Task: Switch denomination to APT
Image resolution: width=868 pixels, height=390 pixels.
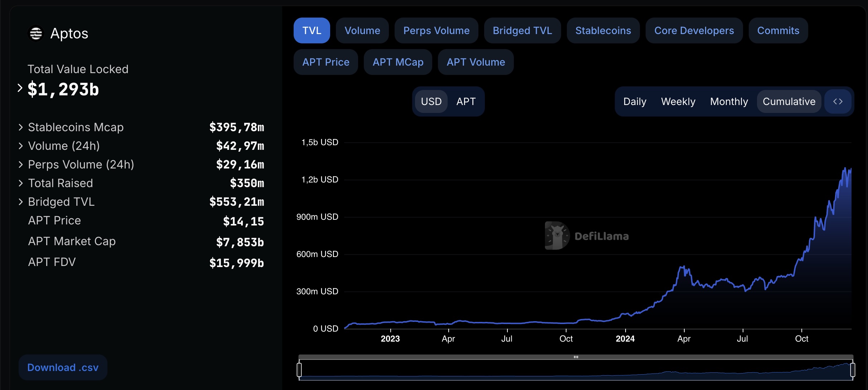Action: point(466,101)
